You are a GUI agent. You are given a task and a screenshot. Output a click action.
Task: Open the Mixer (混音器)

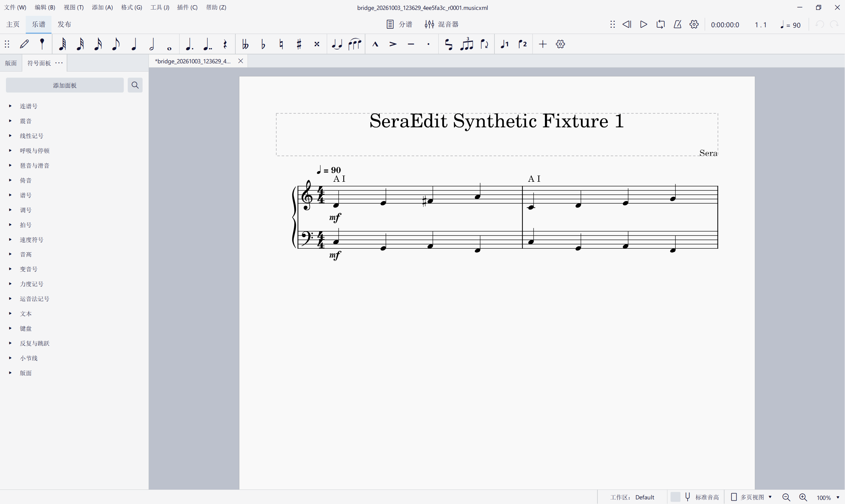click(442, 24)
